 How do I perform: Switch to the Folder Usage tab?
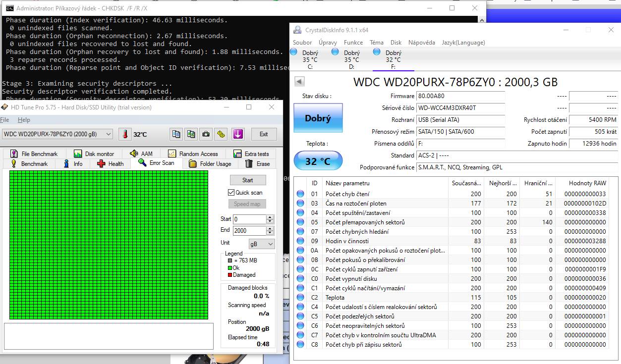(x=210, y=164)
